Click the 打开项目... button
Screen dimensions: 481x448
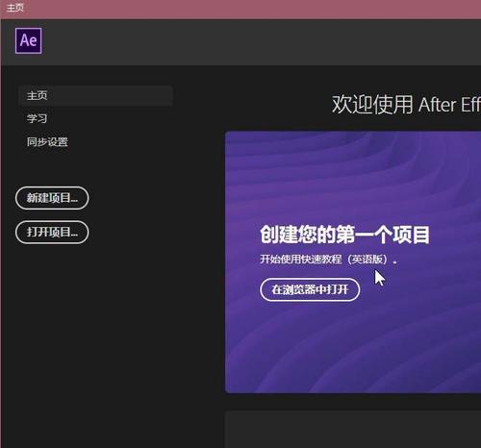(x=52, y=233)
